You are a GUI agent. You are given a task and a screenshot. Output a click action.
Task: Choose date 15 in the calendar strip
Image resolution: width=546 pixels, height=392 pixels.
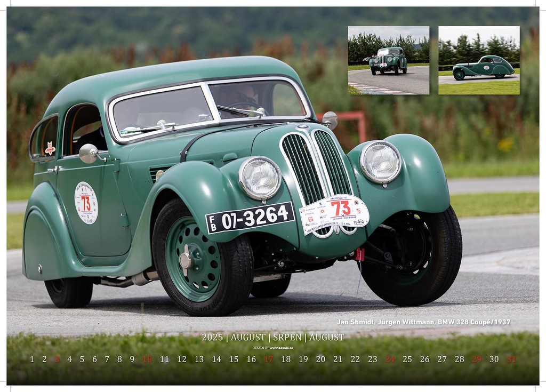234,359
